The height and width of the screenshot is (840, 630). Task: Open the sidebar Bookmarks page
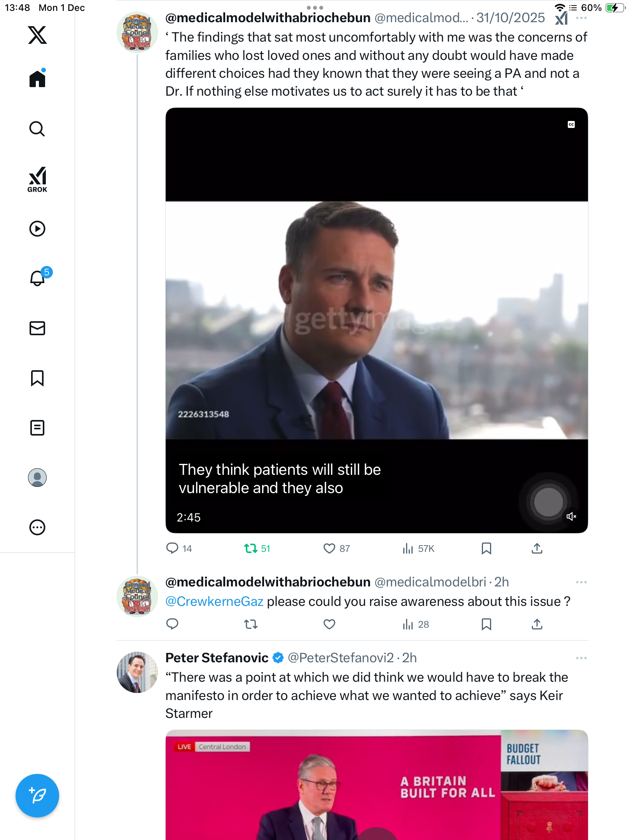[37, 378]
